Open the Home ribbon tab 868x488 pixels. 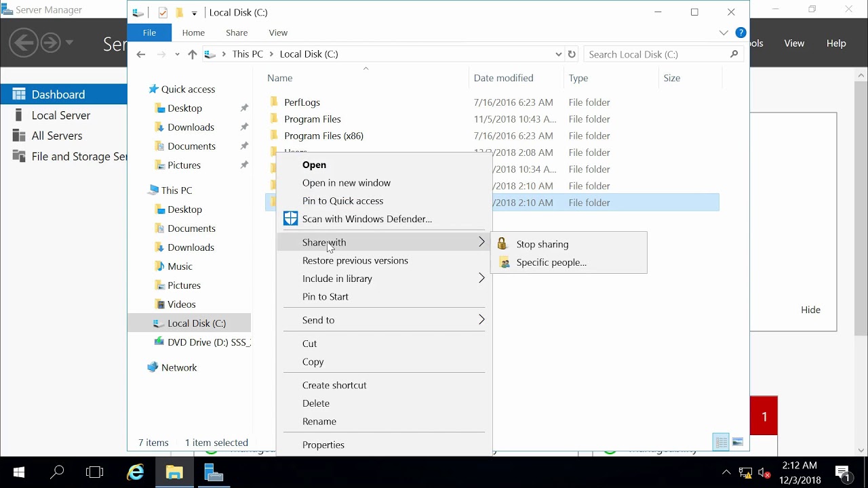pyautogui.click(x=193, y=33)
